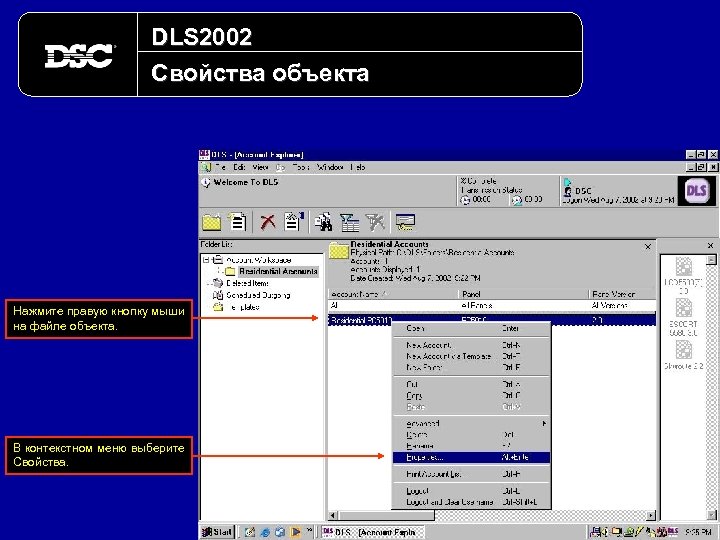Screen dimensions: 720x540
Task: Choose Cut in the context menu
Action: (x=471, y=384)
